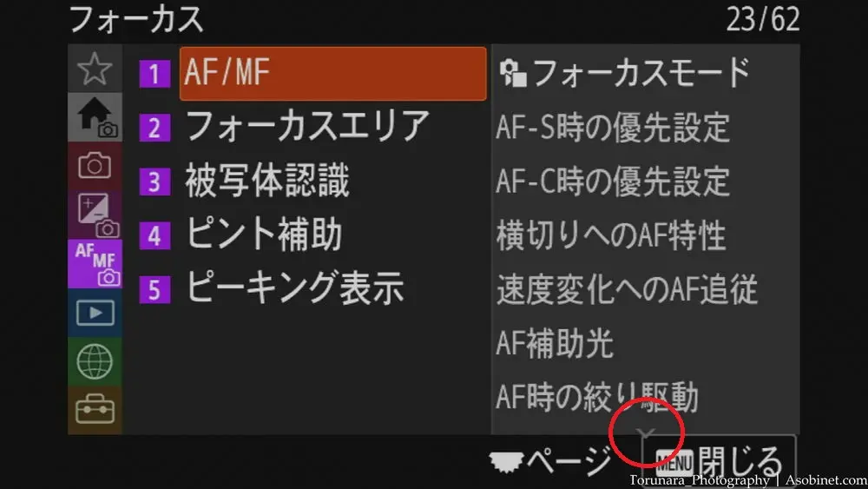The image size is (868, 489).
Task: Open the ピーキング表示 group
Action: [x=295, y=288]
